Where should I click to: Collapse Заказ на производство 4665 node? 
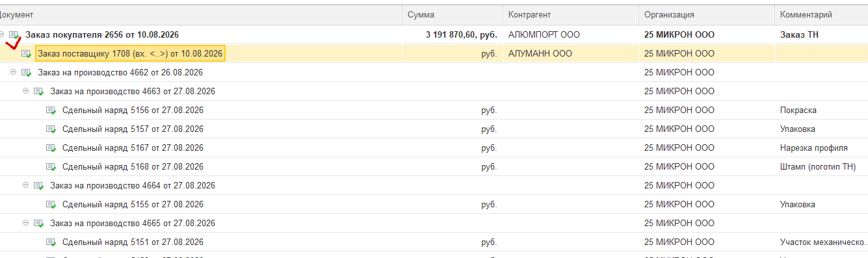[x=26, y=223]
